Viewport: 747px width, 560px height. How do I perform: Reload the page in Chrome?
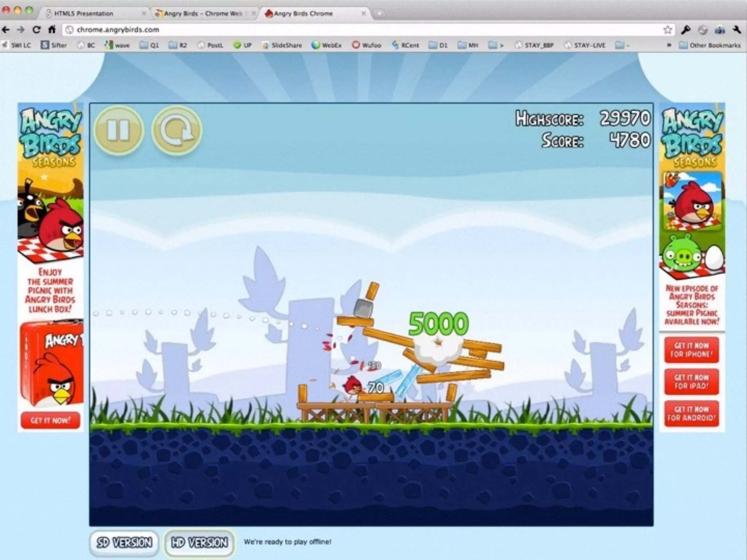tap(36, 30)
